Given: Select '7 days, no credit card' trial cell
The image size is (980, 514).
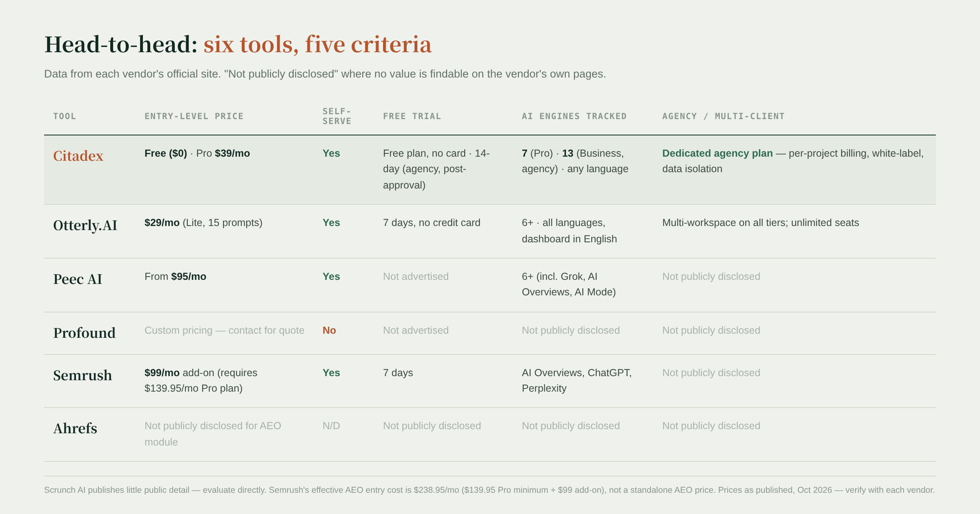Looking at the screenshot, I should (x=432, y=223).
